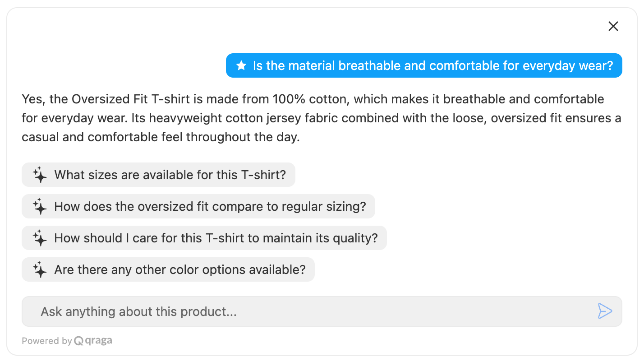
Task: Pick "Are there any other color options available?"
Action: [179, 269]
